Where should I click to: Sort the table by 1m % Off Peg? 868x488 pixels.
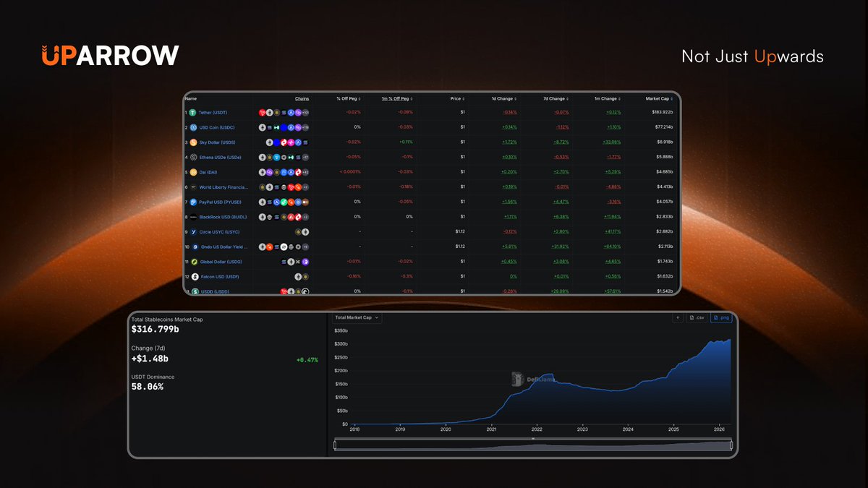pyautogui.click(x=397, y=98)
